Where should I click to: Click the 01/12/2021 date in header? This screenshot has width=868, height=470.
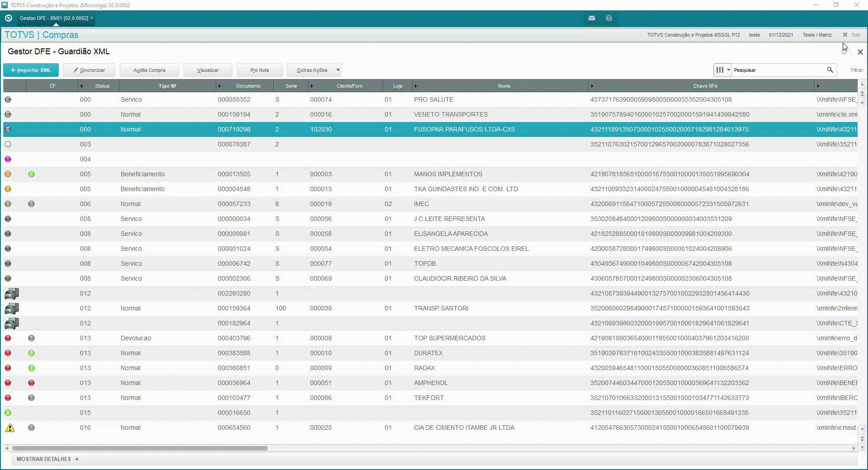[x=781, y=35]
